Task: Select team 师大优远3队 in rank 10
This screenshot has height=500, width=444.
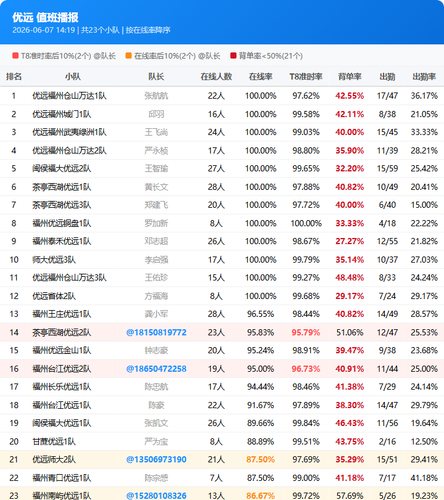Action: point(54,260)
